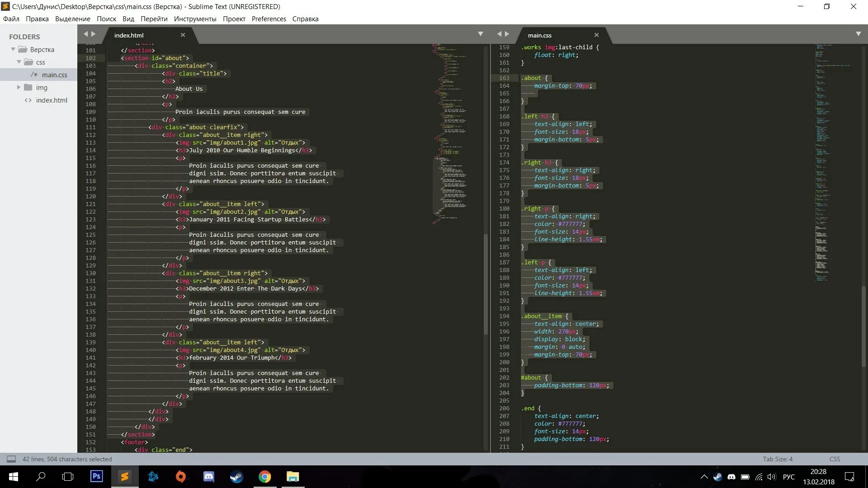Toggle the side panel switcher in status bar
The image size is (868, 488).
click(x=11, y=459)
